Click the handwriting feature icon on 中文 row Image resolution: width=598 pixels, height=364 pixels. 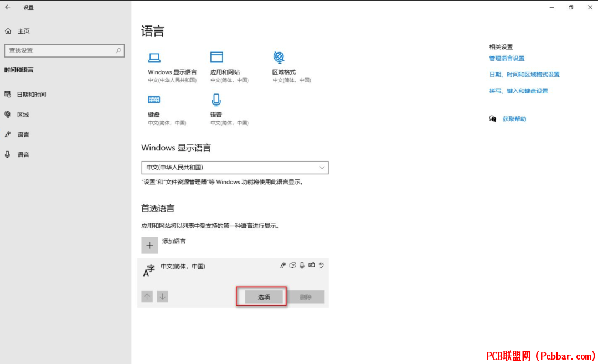[x=312, y=265]
